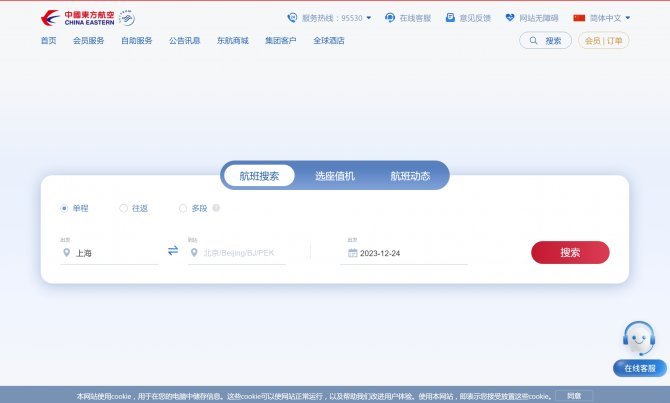Go to 首页 in navigation

point(48,41)
